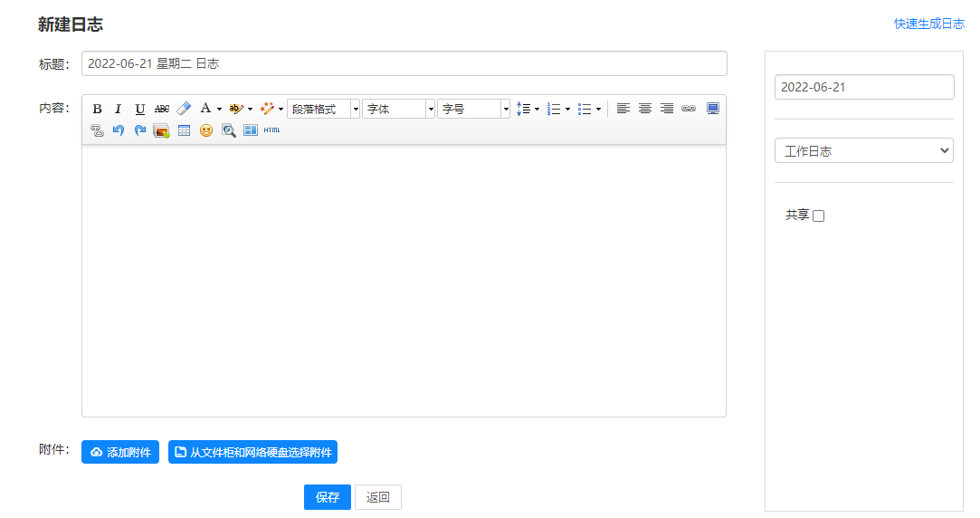This screenshot has width=980, height=518.
Task: Expand the 工作日志 log type selector
Action: pos(863,151)
